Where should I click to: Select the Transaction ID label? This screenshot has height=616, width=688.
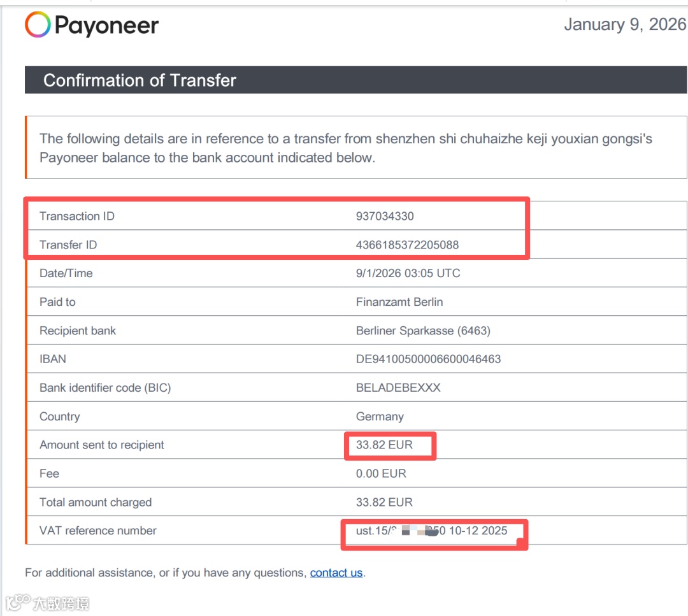77,216
